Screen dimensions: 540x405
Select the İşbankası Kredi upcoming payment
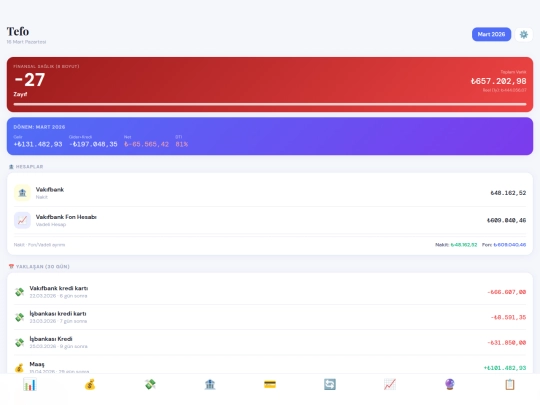[x=270, y=342]
